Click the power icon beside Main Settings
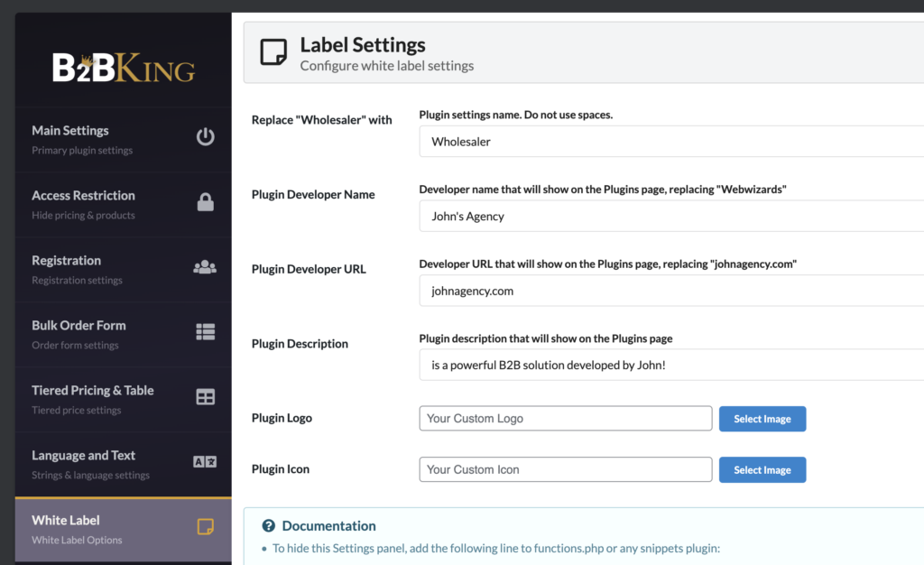 tap(205, 137)
